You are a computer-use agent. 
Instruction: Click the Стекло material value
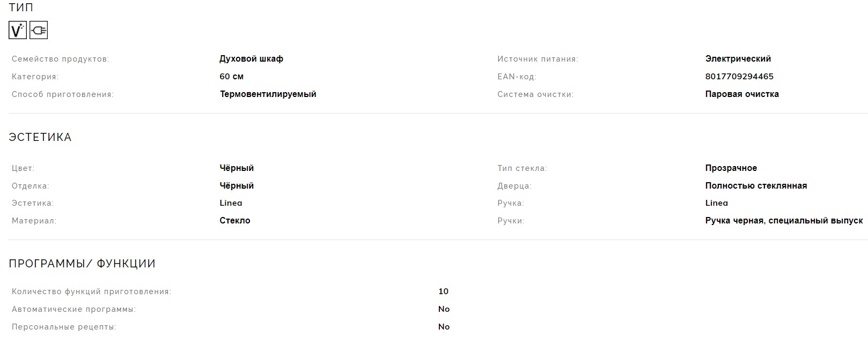pos(234,221)
